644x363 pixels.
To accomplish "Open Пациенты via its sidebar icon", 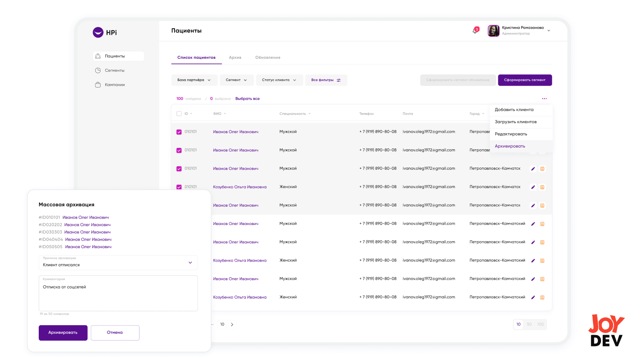I will (x=98, y=56).
